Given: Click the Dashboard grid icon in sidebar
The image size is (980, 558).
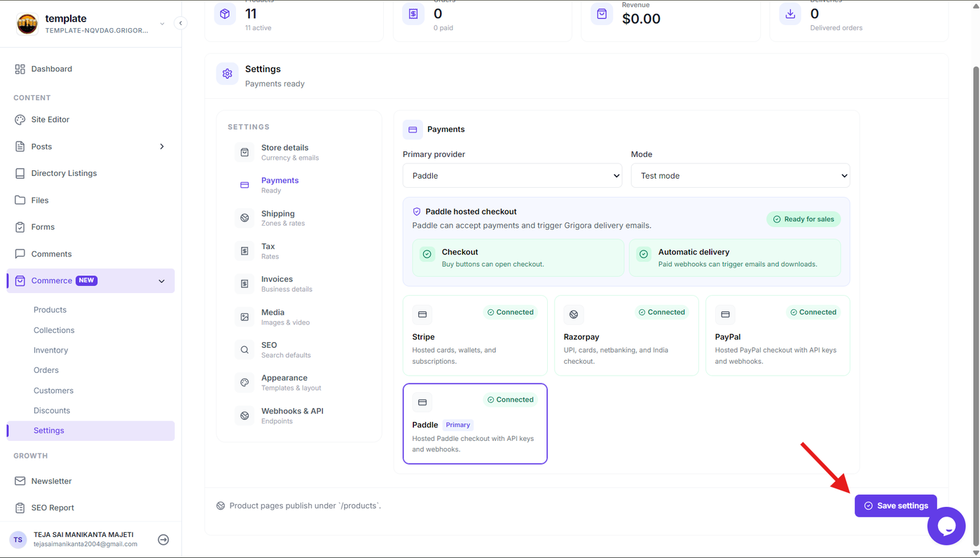Looking at the screenshot, I should click(x=20, y=69).
